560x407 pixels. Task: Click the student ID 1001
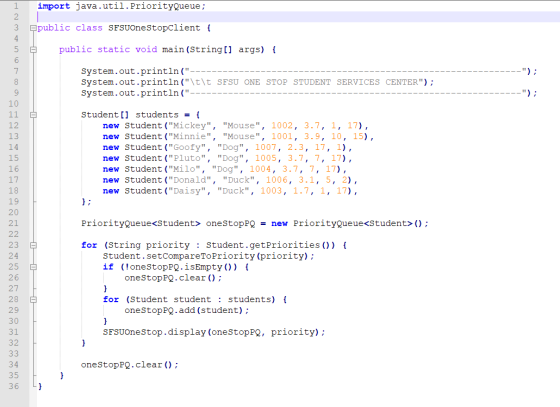282,136
